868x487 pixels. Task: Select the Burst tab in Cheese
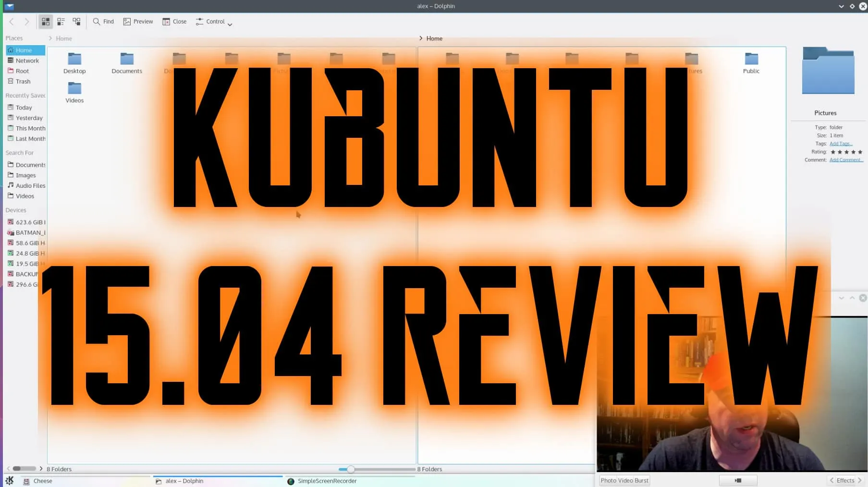point(641,480)
